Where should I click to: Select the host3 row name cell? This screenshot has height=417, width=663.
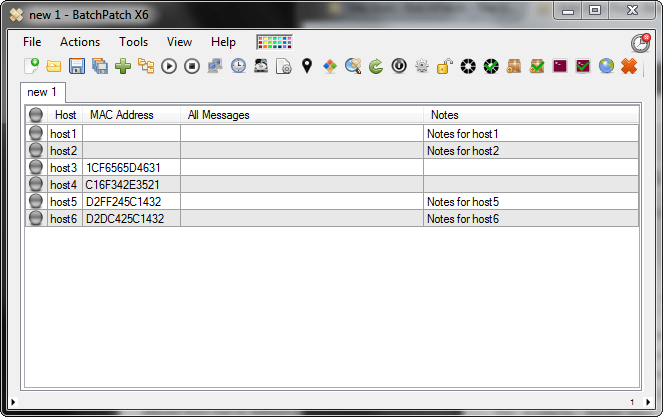pos(65,167)
